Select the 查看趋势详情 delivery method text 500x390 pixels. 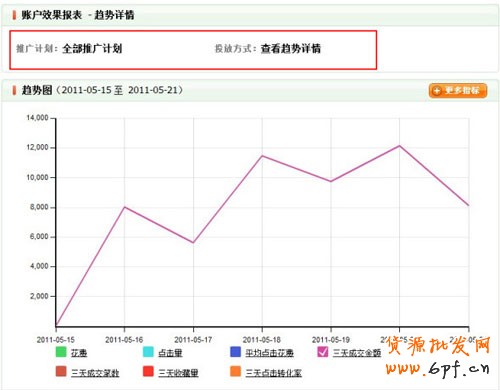pyautogui.click(x=291, y=49)
